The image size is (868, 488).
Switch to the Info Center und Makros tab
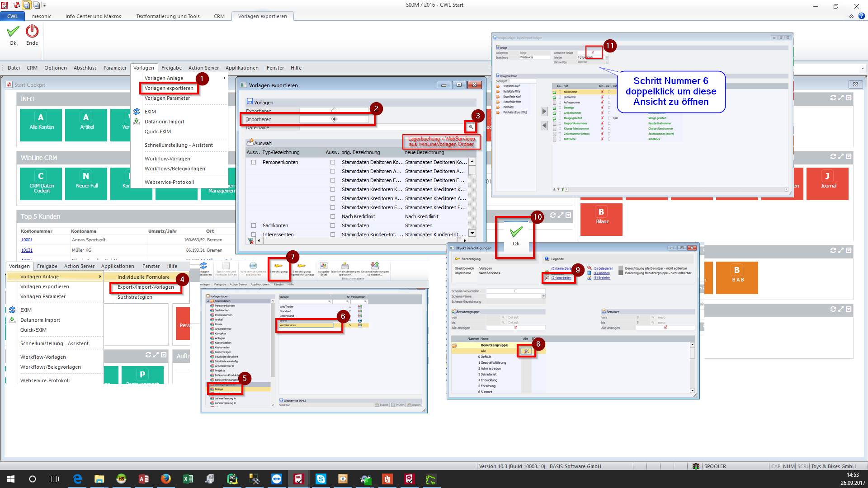pyautogui.click(x=93, y=16)
